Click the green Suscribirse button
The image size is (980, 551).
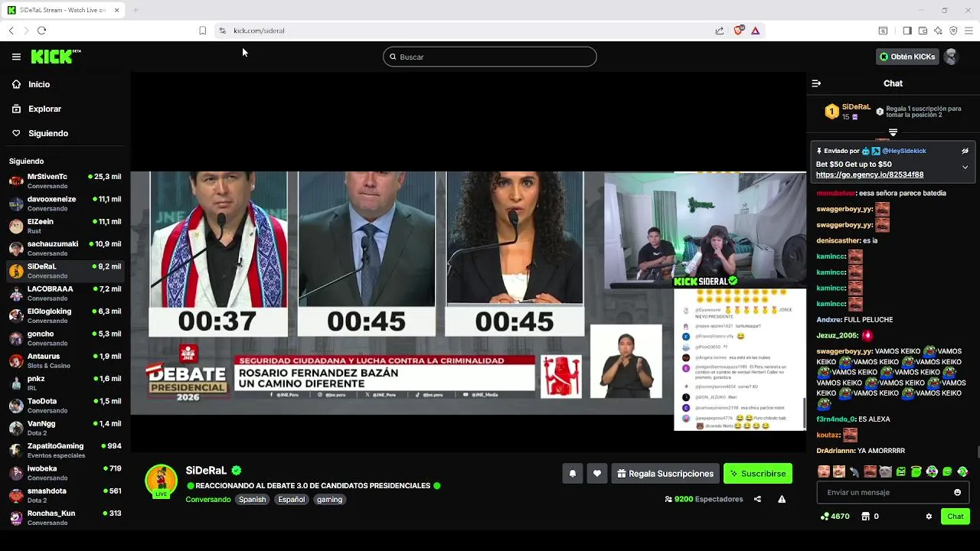(758, 474)
